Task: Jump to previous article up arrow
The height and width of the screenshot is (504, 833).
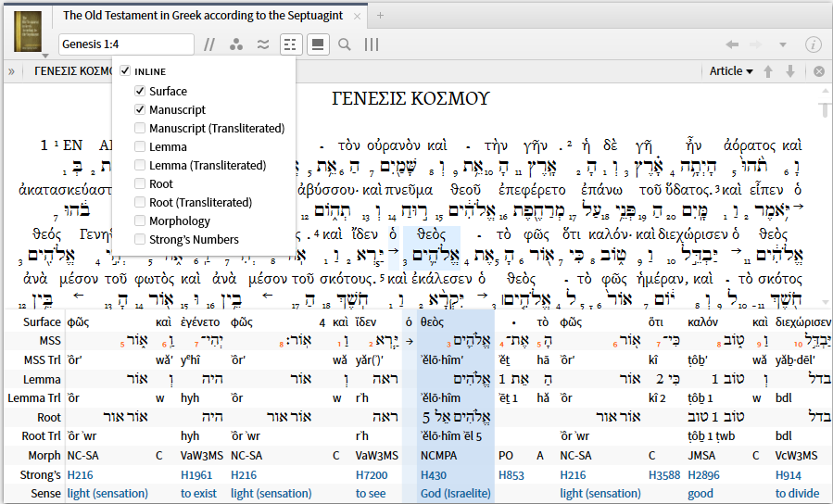Action: [768, 71]
